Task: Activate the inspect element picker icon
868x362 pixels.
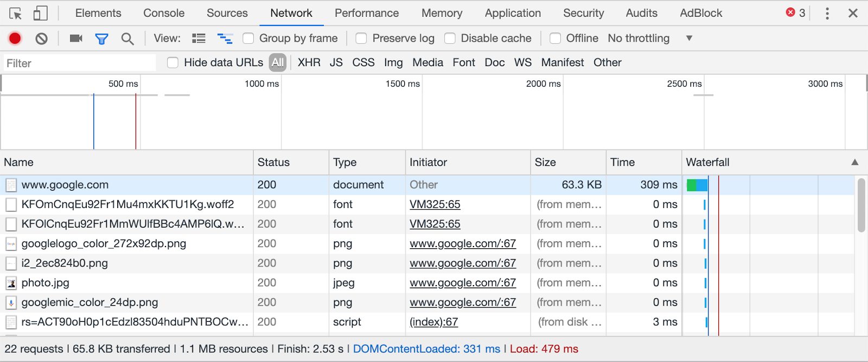Action: pyautogui.click(x=15, y=13)
